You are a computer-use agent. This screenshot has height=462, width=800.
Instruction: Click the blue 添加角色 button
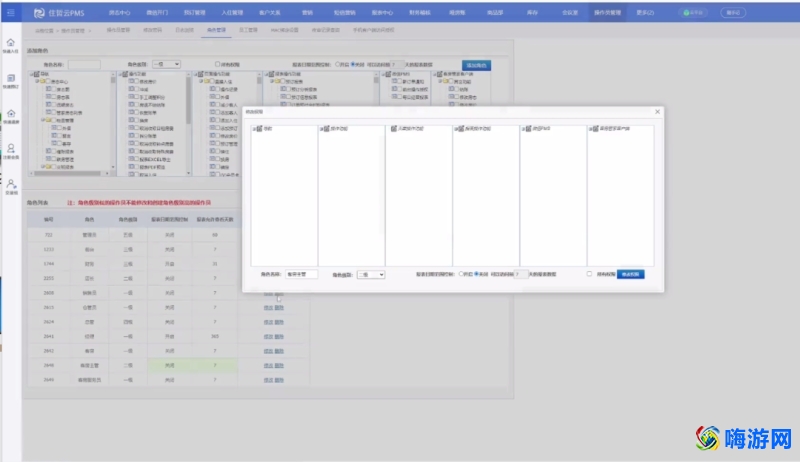477,65
